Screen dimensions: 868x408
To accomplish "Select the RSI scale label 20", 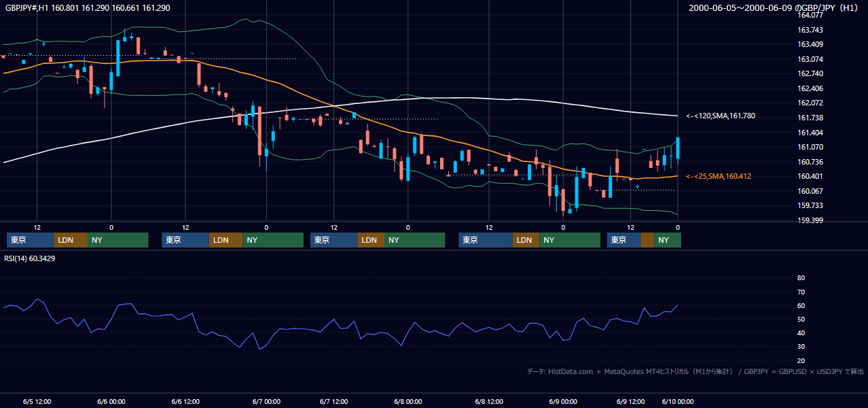I will pos(801,360).
